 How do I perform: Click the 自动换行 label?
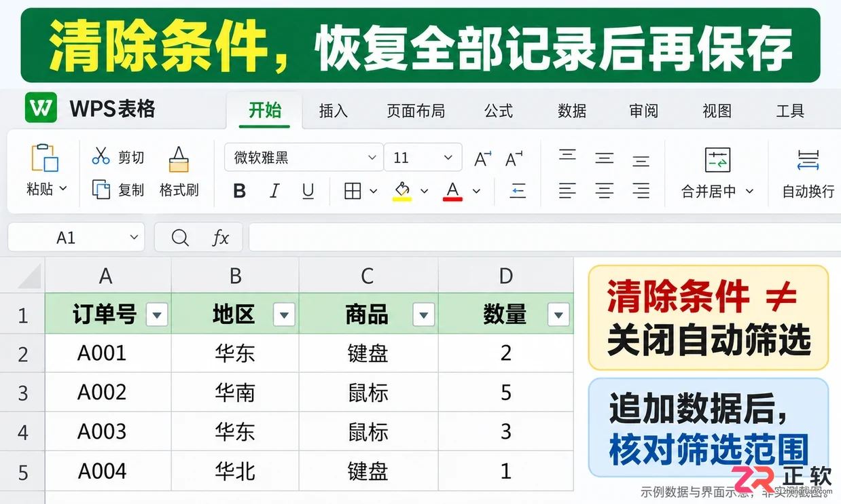(808, 192)
